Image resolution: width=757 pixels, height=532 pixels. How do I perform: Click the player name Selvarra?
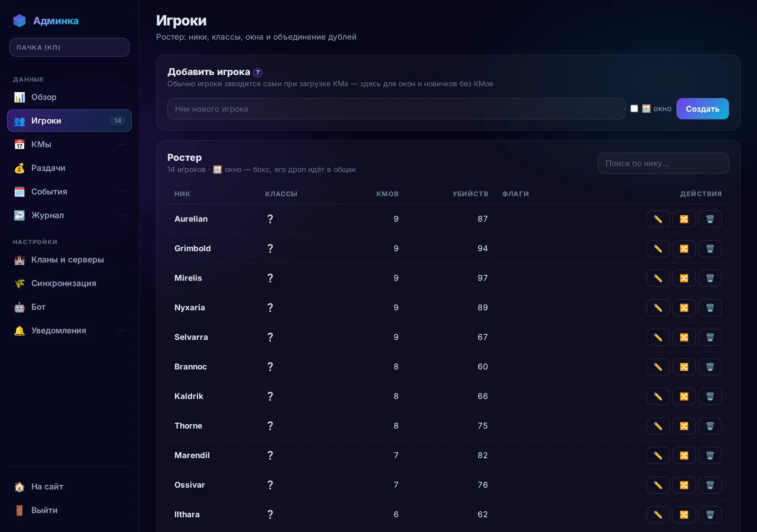tap(191, 337)
